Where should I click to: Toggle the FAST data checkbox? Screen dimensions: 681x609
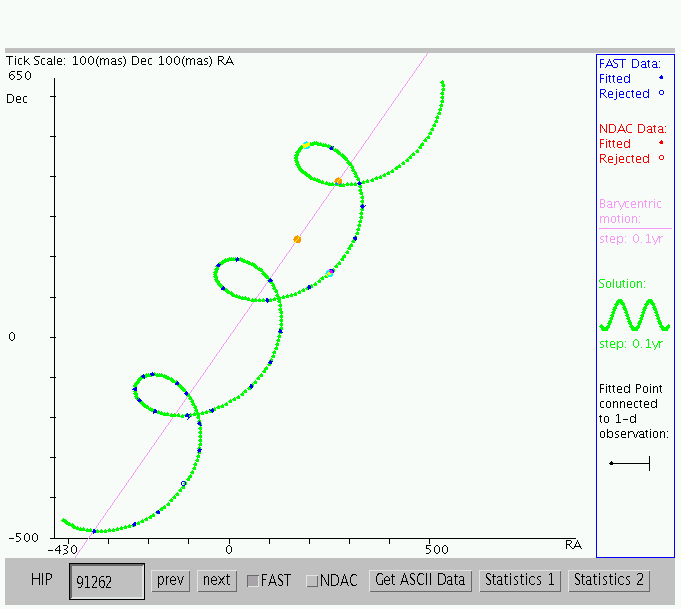pos(253,580)
